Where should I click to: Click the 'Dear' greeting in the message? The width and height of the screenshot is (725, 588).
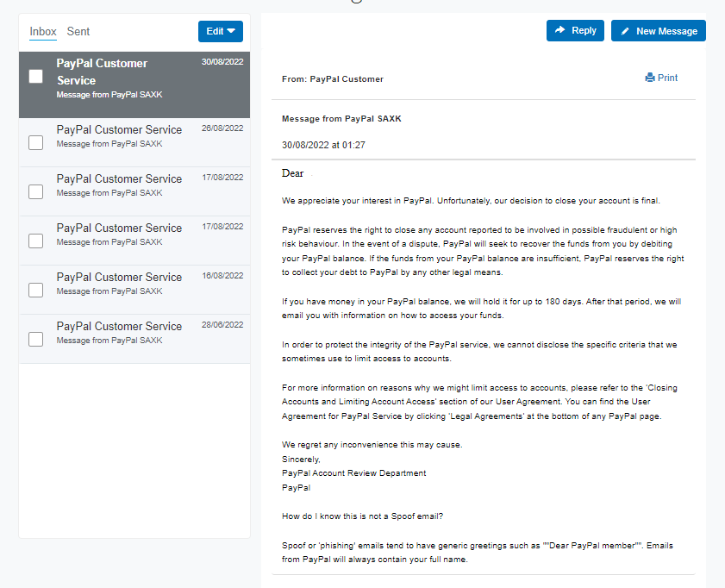(293, 173)
